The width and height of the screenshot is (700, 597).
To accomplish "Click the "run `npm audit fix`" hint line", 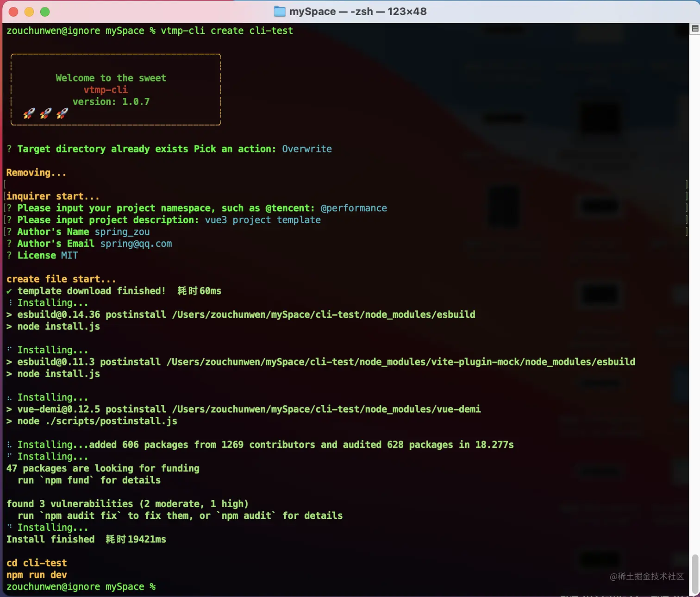I will click(x=180, y=515).
